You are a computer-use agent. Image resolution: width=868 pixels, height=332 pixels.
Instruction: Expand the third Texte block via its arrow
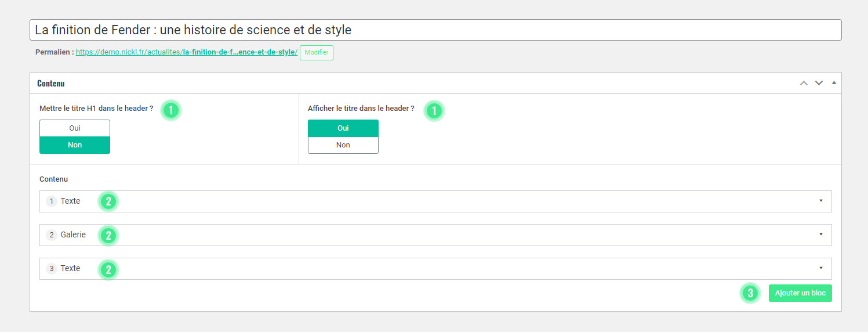[x=821, y=268]
